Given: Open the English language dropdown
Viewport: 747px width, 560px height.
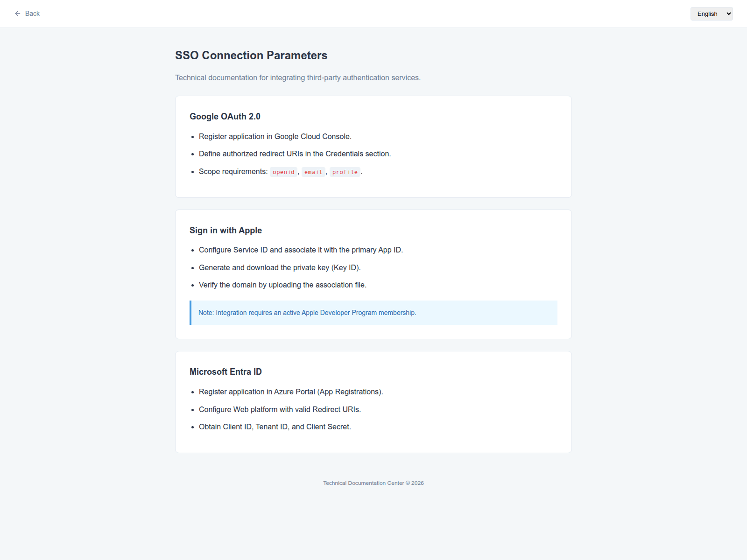Looking at the screenshot, I should [712, 14].
